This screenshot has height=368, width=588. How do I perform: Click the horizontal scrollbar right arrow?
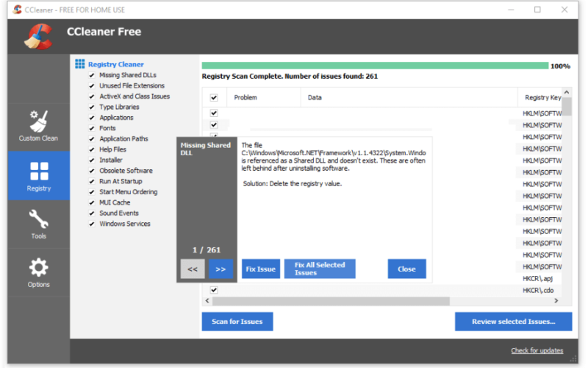(x=556, y=301)
